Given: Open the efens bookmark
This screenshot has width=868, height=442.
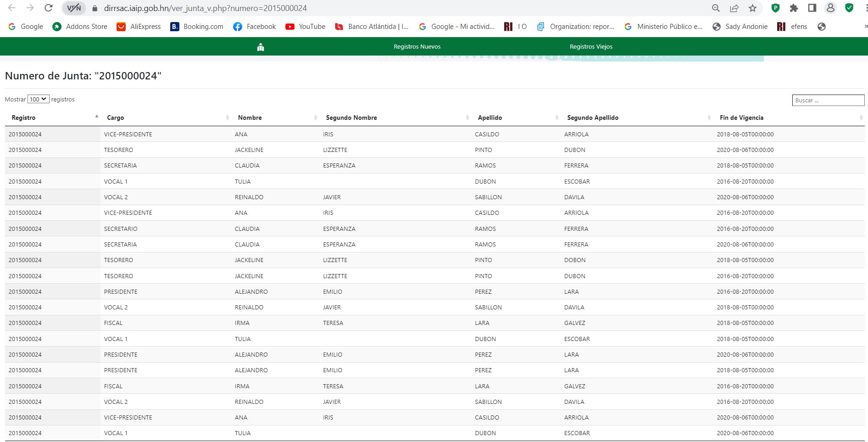Looking at the screenshot, I should click(x=792, y=27).
